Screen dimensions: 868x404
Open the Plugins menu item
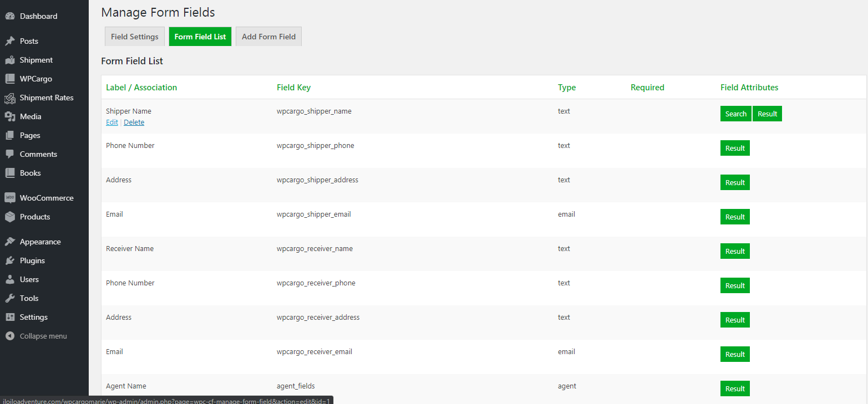pos(44,260)
